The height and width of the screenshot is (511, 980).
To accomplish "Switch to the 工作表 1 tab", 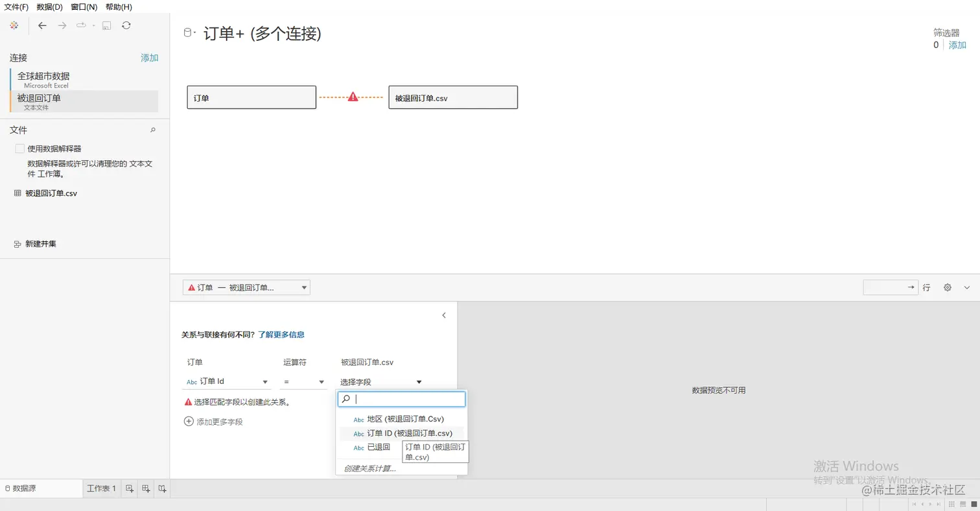I will coord(102,488).
